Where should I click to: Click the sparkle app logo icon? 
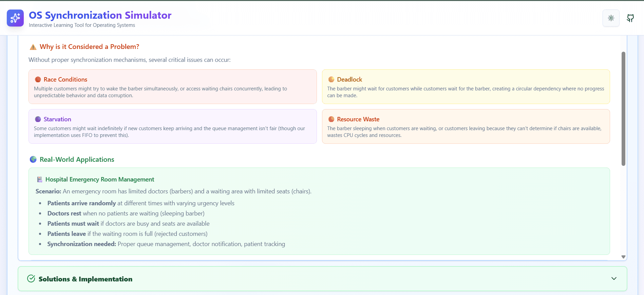15,18
